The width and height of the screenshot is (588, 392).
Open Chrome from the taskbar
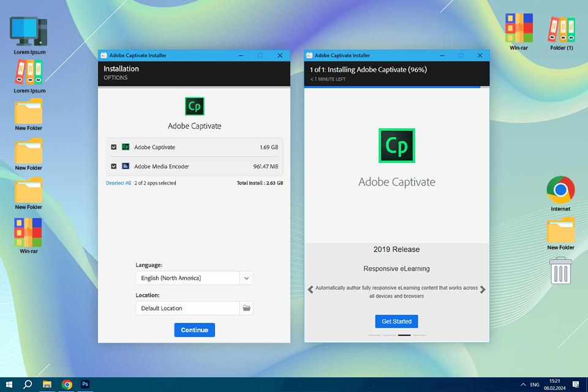coord(67,385)
